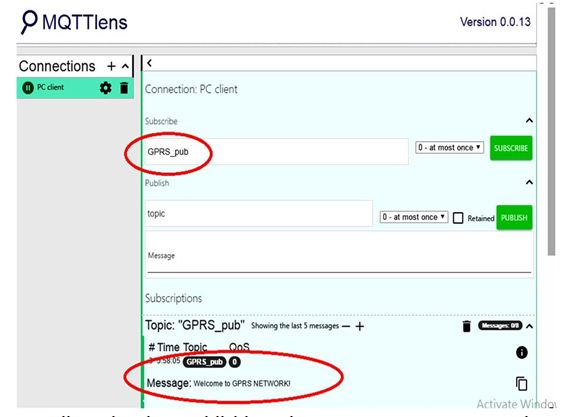Increase shown messages with plus icon
This screenshot has height=417, width=564.
coord(359,326)
